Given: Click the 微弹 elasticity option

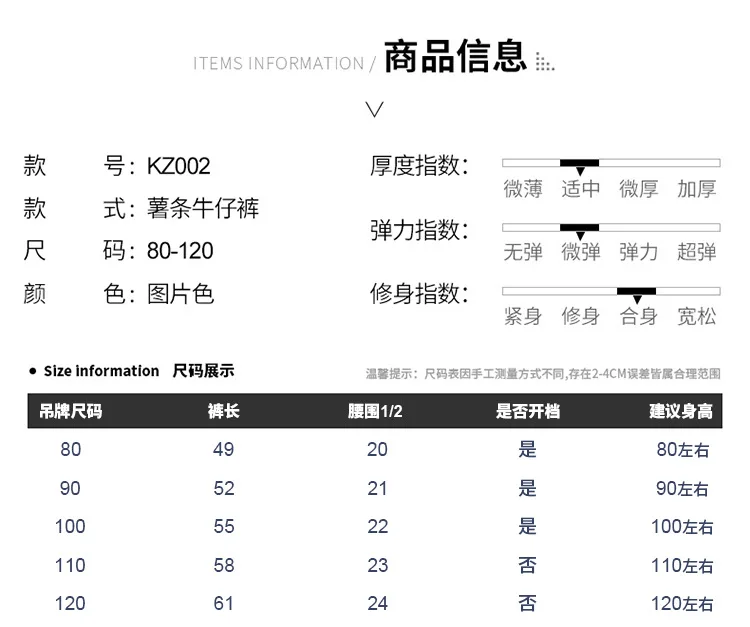Looking at the screenshot, I should [581, 252].
